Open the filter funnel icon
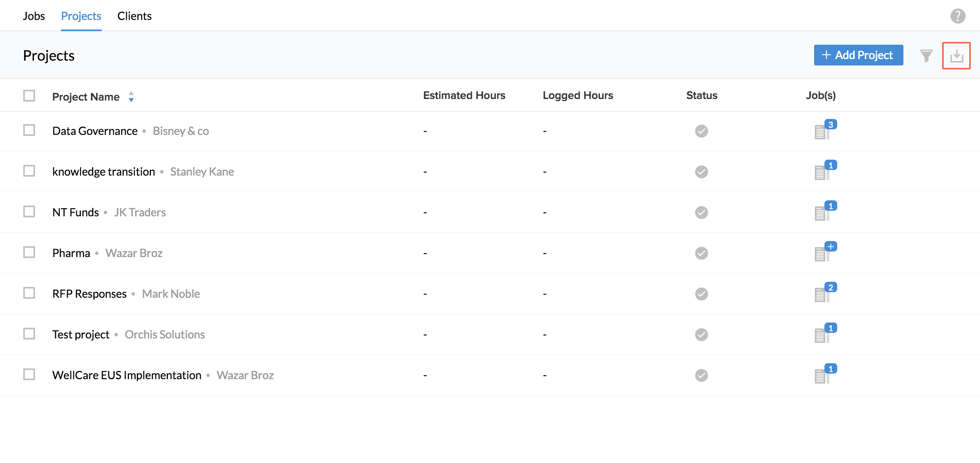This screenshot has width=980, height=463. click(926, 56)
